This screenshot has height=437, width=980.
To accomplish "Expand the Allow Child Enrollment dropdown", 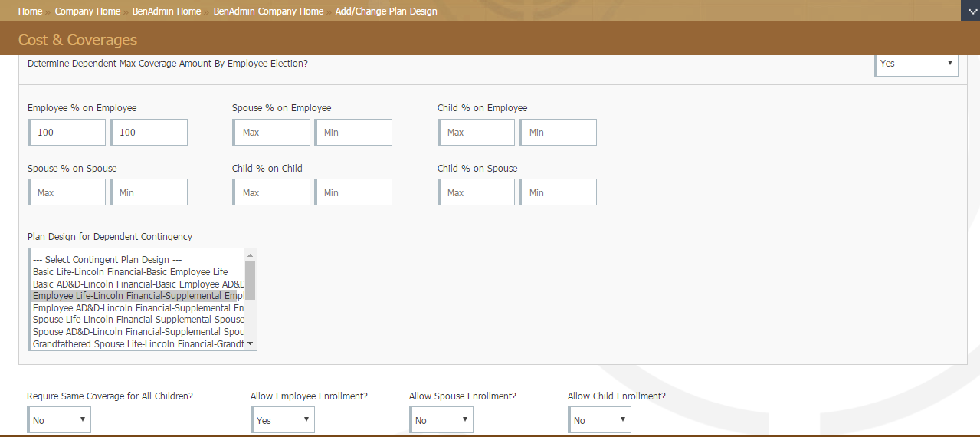I will [600, 420].
